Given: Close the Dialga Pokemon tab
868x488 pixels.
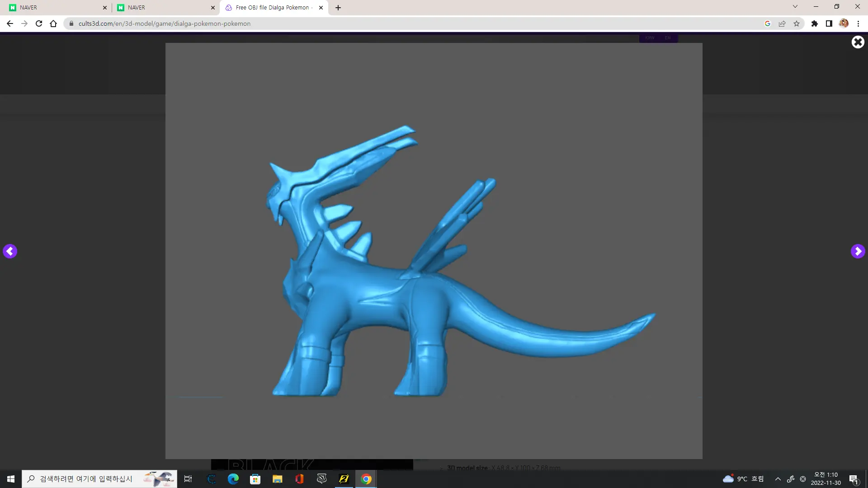Looking at the screenshot, I should [321, 8].
